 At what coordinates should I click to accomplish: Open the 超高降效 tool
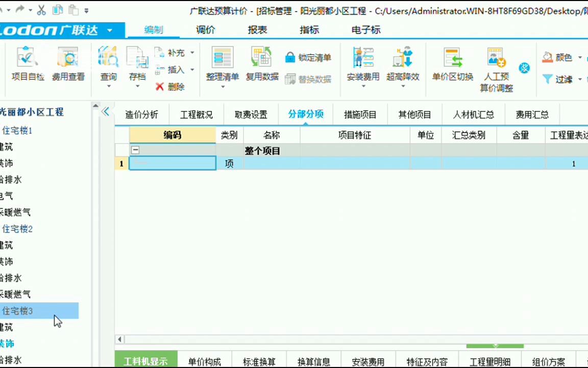coord(403,66)
